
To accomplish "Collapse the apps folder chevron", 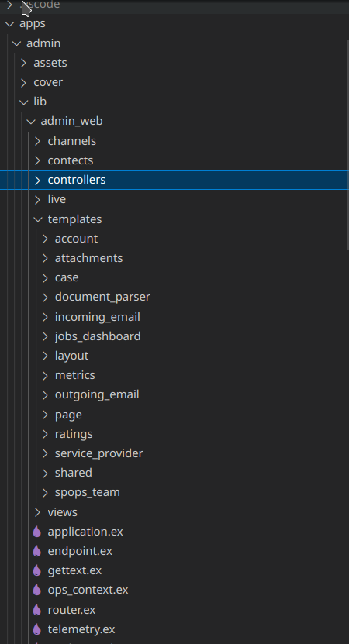I will pyautogui.click(x=9, y=24).
